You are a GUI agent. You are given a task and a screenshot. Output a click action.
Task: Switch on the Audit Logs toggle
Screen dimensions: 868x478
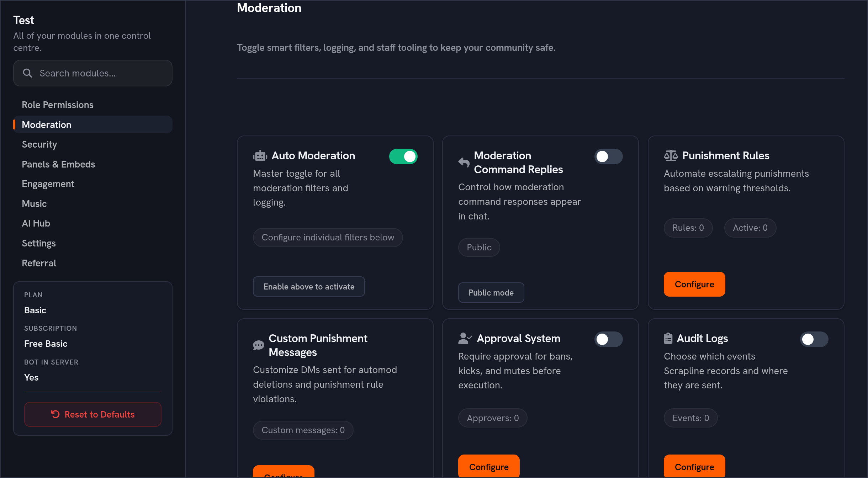[x=814, y=339]
